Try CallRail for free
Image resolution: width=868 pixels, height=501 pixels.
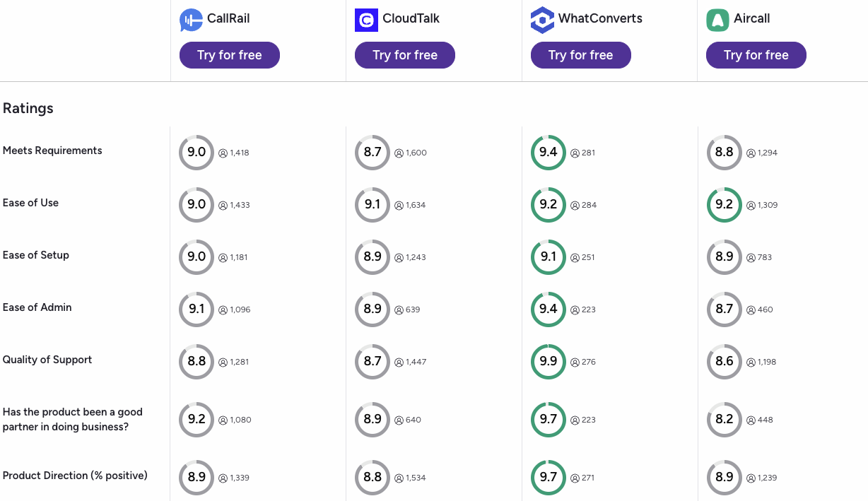[x=230, y=55]
